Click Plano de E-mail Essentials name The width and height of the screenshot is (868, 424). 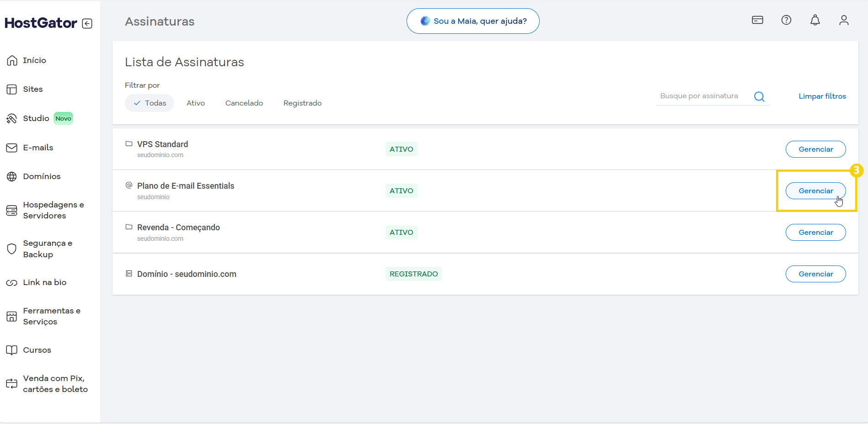point(186,185)
